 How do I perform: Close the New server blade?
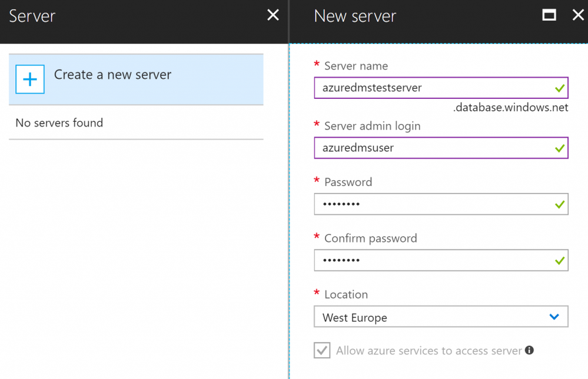[x=578, y=15]
